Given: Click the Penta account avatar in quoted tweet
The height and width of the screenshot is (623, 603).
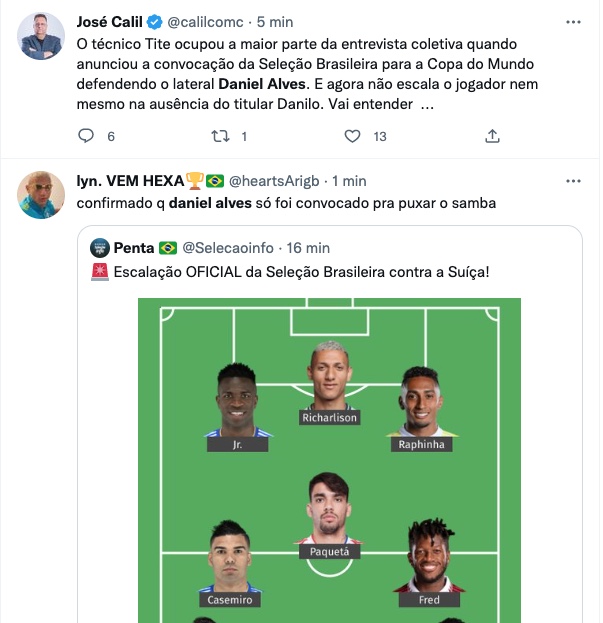Looking at the screenshot, I should [x=99, y=247].
